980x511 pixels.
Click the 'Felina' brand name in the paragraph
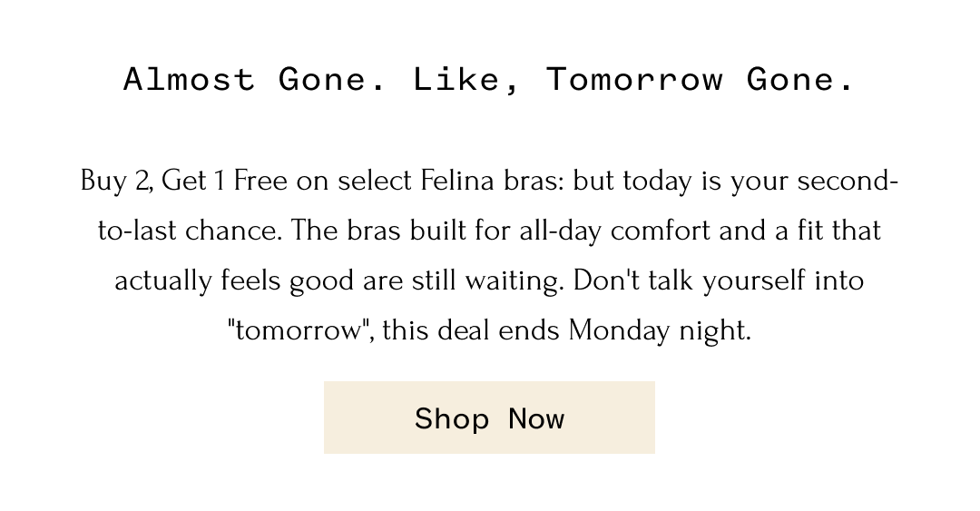pyautogui.click(x=457, y=182)
